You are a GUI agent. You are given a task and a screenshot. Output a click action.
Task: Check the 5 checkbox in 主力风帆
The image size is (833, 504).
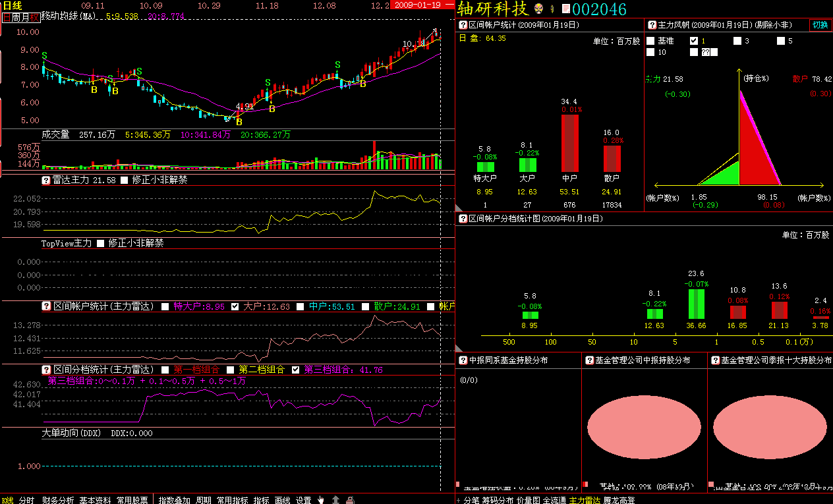click(x=781, y=41)
